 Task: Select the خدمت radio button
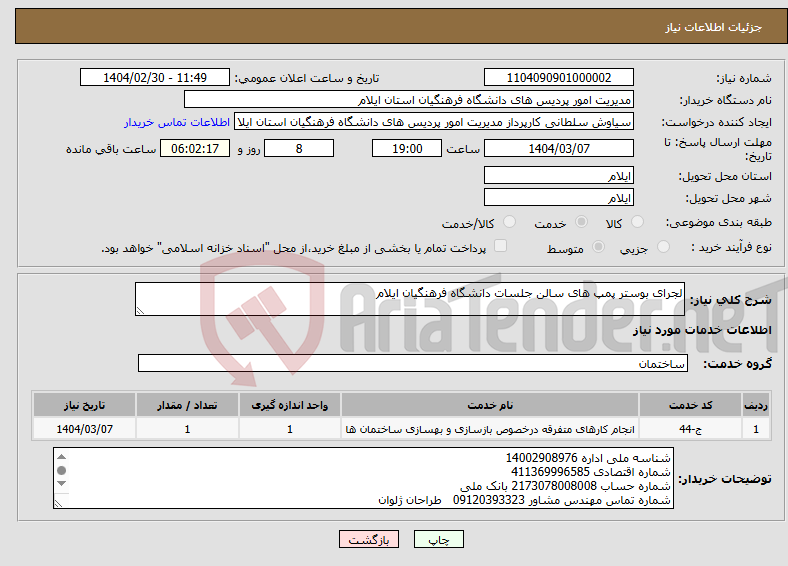point(581,222)
